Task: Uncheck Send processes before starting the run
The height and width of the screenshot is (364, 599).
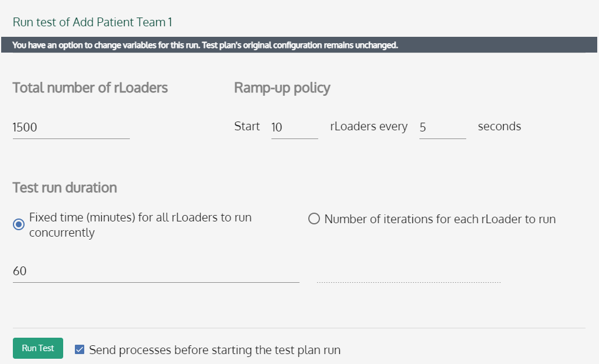Action: click(x=79, y=349)
